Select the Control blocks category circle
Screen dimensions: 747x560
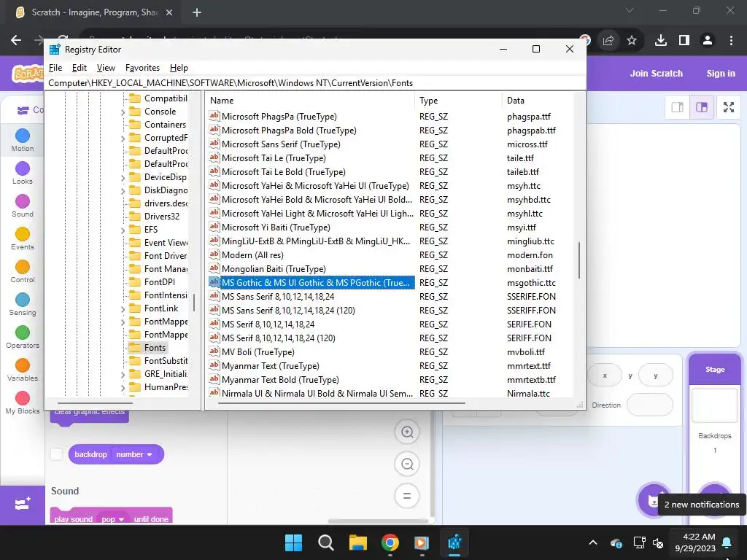(x=23, y=267)
